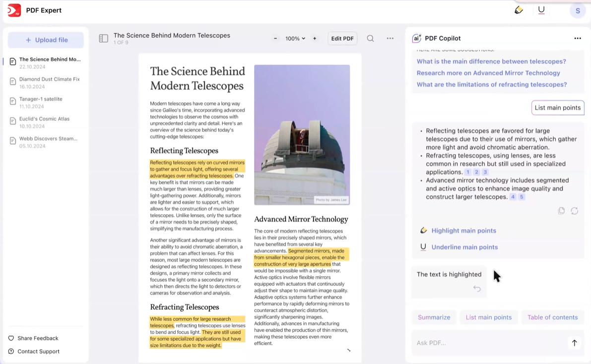
Task: Click the Upload file button
Action: click(46, 40)
